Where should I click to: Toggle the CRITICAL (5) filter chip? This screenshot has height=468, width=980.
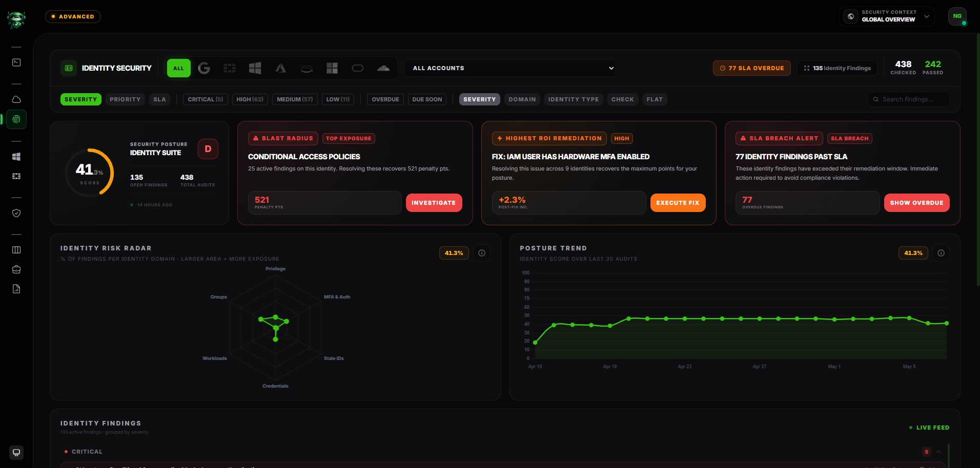point(206,99)
